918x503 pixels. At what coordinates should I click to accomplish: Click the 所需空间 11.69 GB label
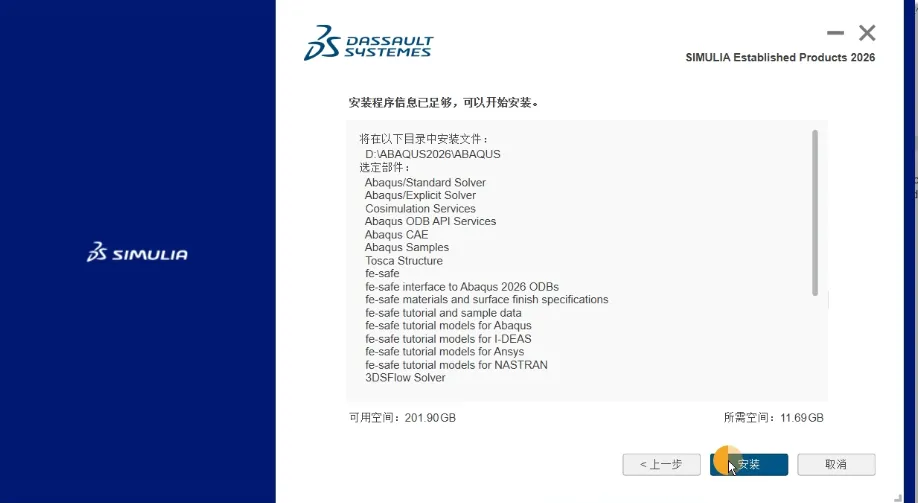coord(774,418)
